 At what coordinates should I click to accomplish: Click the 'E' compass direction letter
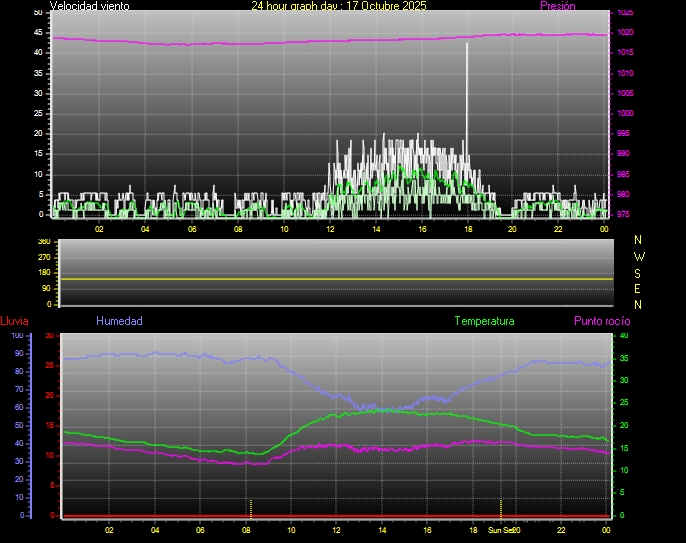(x=639, y=289)
